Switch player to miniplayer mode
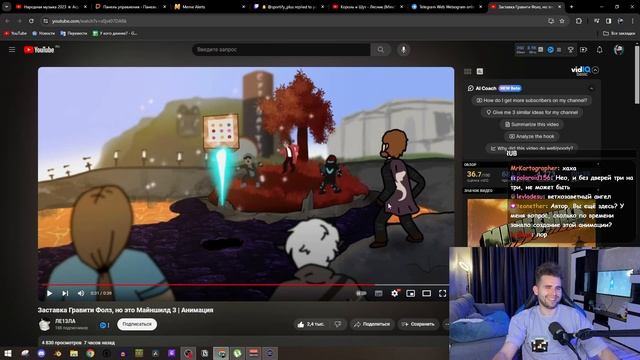 411,293
